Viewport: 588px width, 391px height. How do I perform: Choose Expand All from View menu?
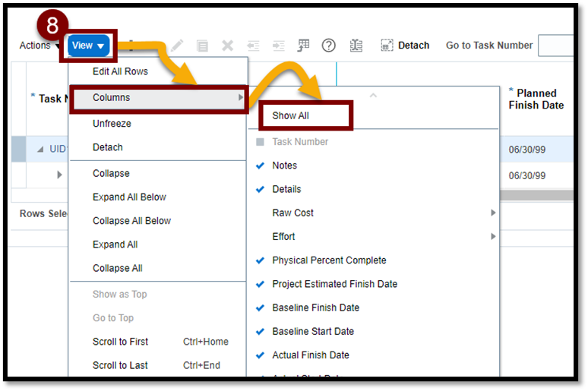tap(115, 244)
